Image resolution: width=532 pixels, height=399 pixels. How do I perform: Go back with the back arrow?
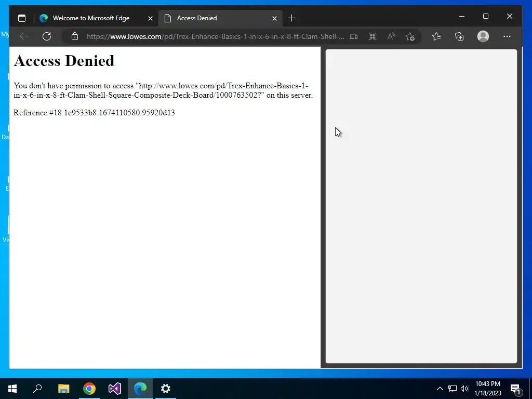24,36
